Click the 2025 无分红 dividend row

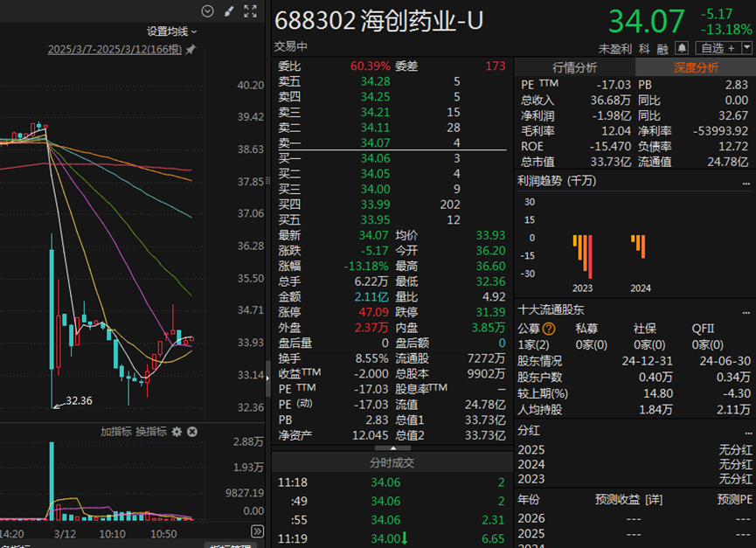tap(635, 450)
